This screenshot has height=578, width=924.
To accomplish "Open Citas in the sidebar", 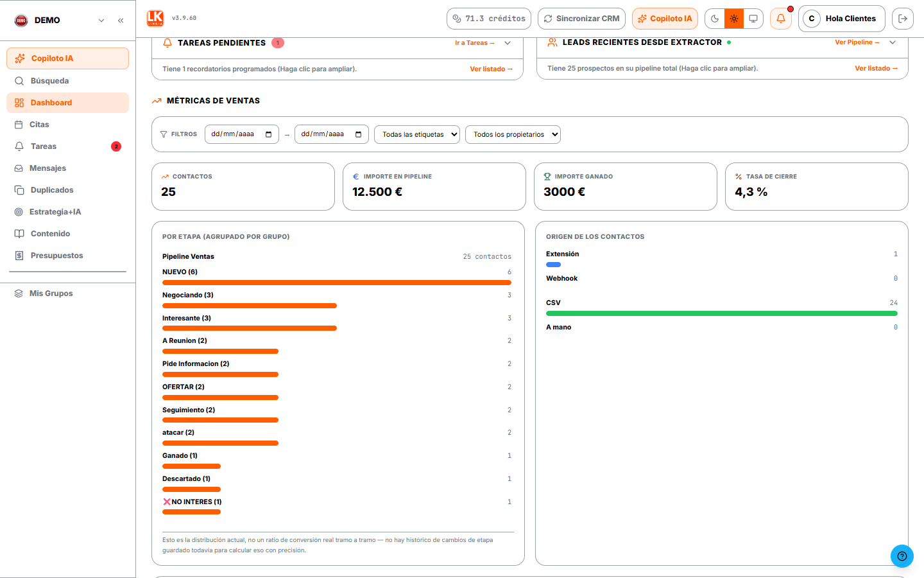I will [67, 125].
